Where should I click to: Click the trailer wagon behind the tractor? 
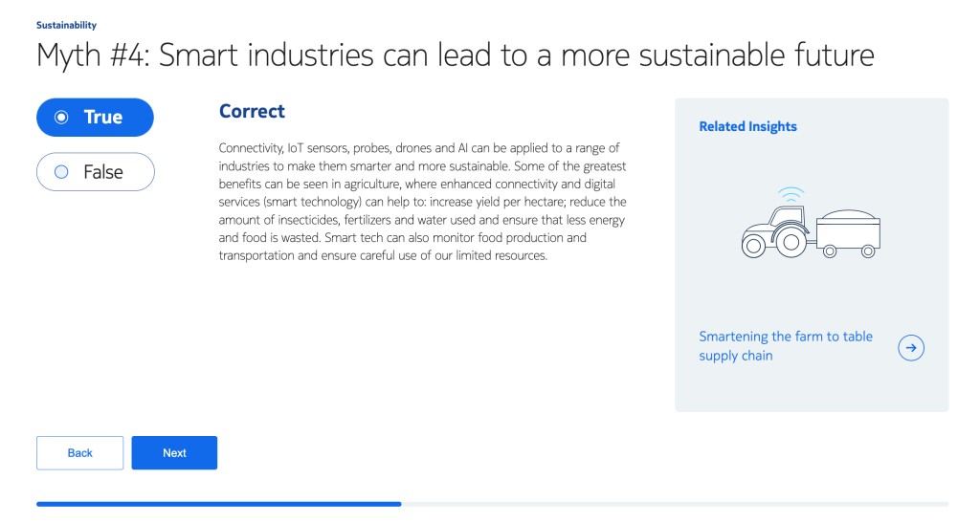tap(848, 234)
